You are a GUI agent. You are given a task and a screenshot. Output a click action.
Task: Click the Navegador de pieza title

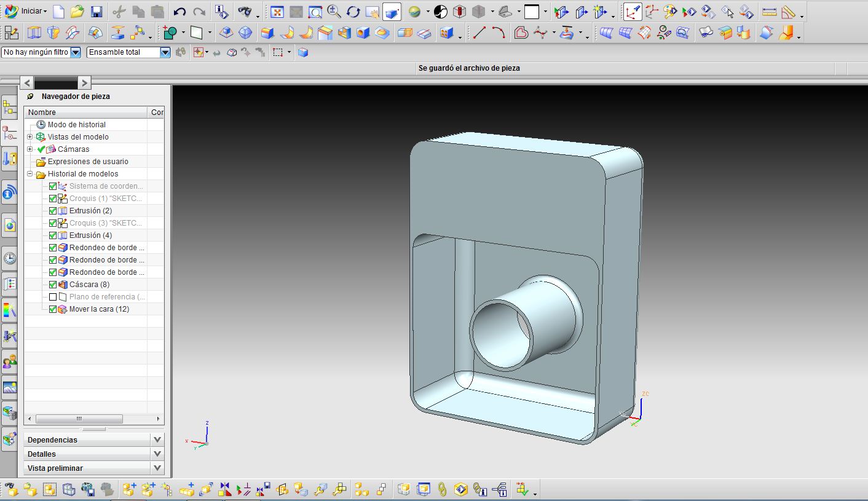click(76, 97)
